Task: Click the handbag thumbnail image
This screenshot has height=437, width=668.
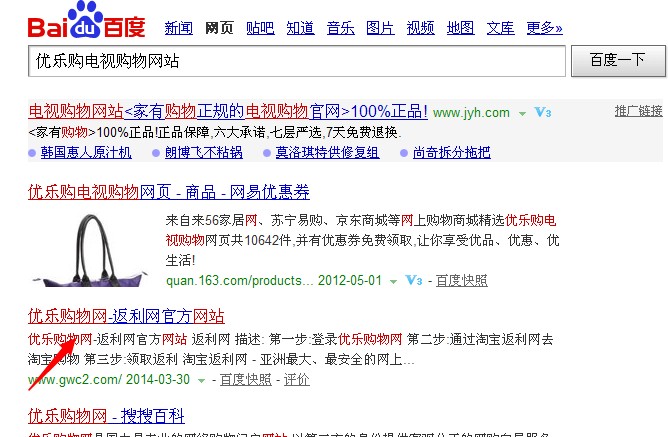Action: point(91,250)
